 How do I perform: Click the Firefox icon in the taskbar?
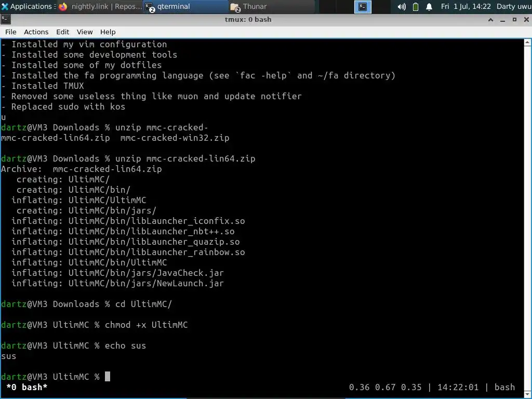tap(63, 7)
